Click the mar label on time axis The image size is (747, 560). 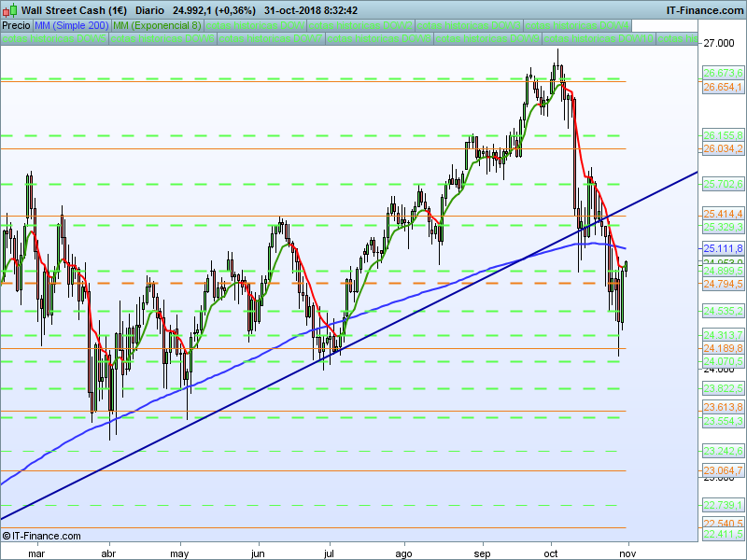click(x=36, y=553)
